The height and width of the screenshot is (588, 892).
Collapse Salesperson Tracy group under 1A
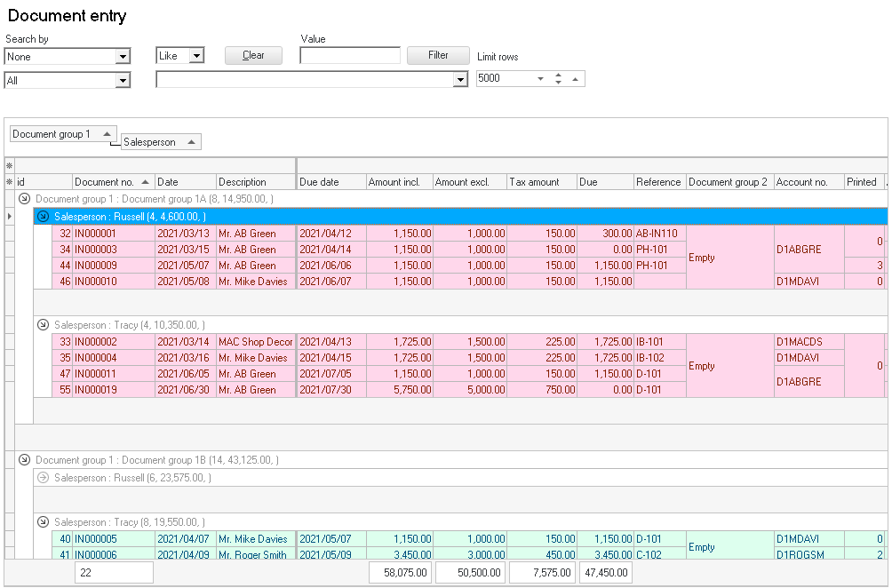pos(43,325)
